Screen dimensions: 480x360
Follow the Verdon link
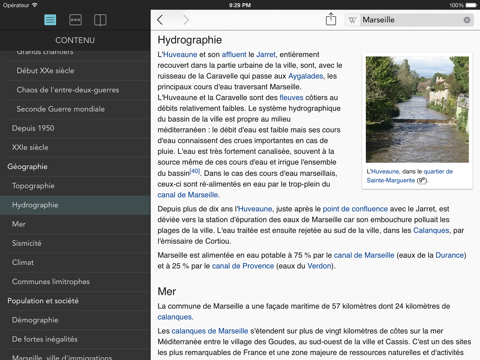point(319,266)
